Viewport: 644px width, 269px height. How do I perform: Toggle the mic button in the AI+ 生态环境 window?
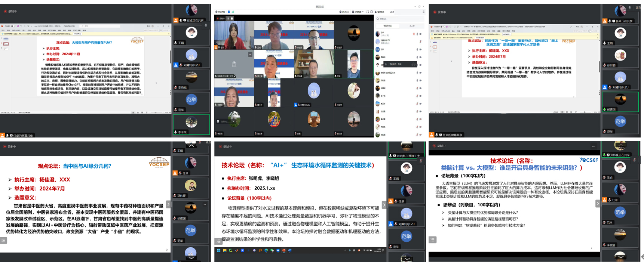point(421,161)
